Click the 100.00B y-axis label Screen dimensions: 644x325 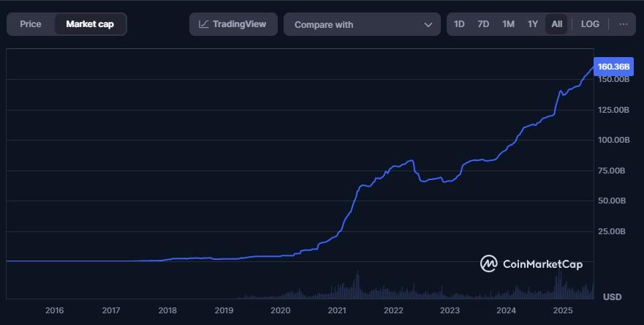click(x=613, y=140)
